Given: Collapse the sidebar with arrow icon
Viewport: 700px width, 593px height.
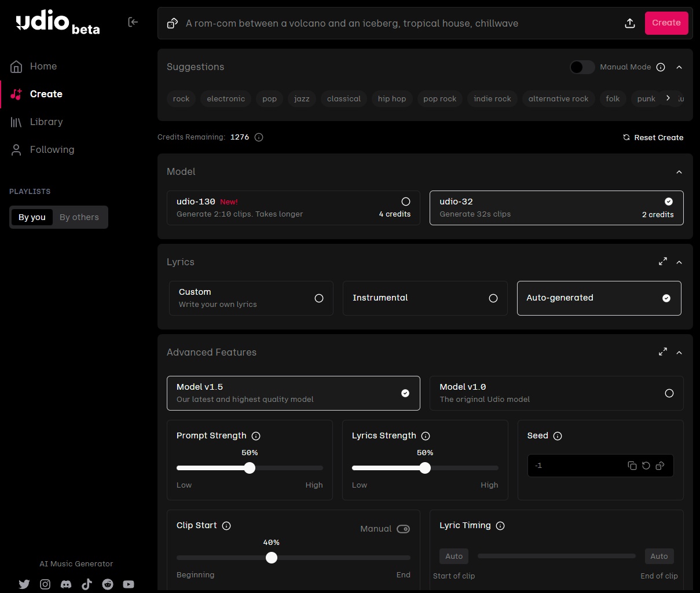Looking at the screenshot, I should [x=133, y=22].
